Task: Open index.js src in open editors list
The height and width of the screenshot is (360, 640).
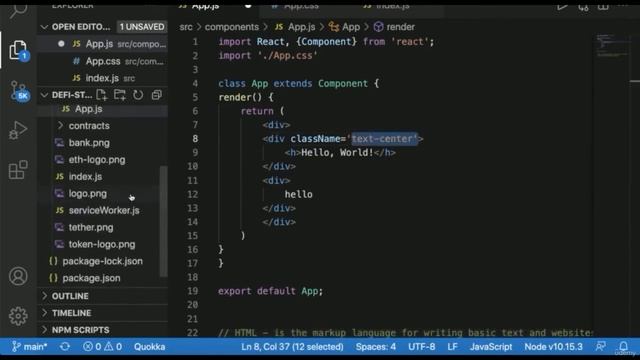Action: (x=102, y=78)
